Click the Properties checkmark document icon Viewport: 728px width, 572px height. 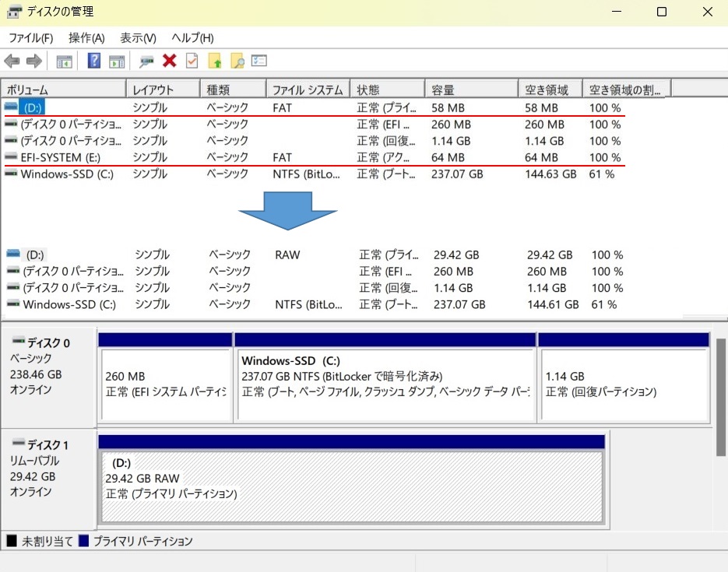pos(192,61)
